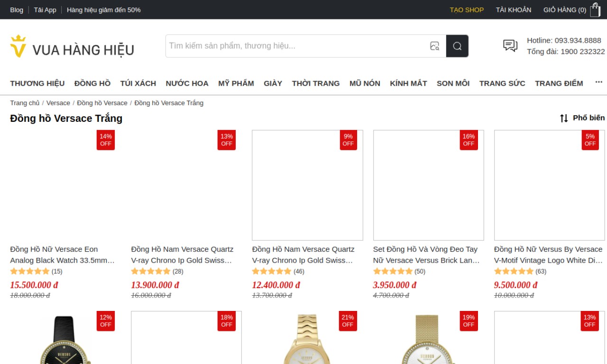Screen dimensions: 607x364
Task: Click the magnifier search button
Action: pos(457,46)
